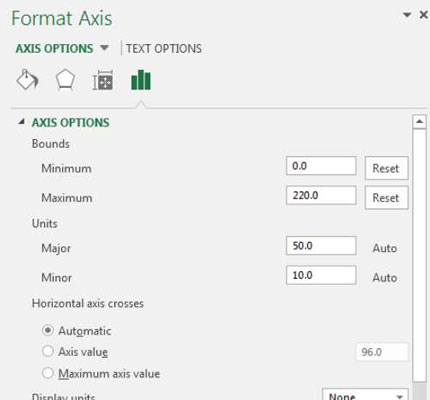Click the Minor units input field
Viewport: 430px width, 400px height.
[321, 275]
